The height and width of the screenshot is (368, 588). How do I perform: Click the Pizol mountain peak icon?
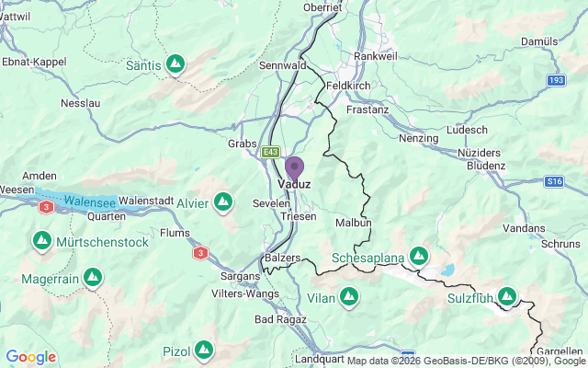tap(204, 351)
